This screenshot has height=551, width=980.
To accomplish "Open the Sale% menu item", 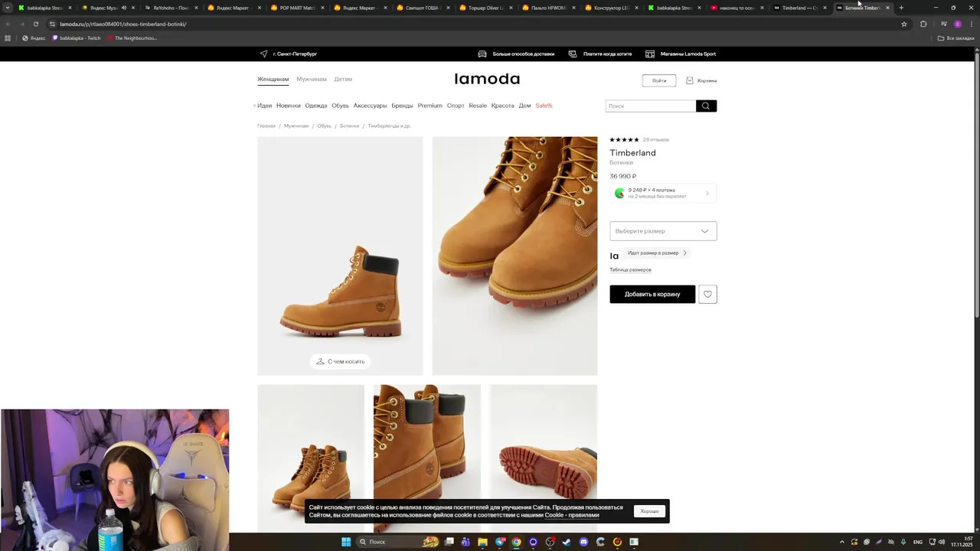I will [544, 106].
